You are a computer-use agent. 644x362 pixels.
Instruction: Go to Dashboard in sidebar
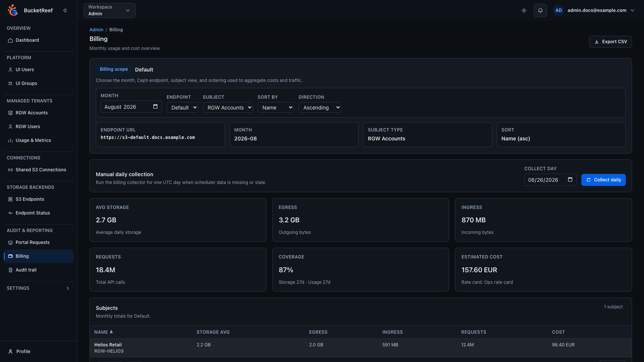[38, 40]
